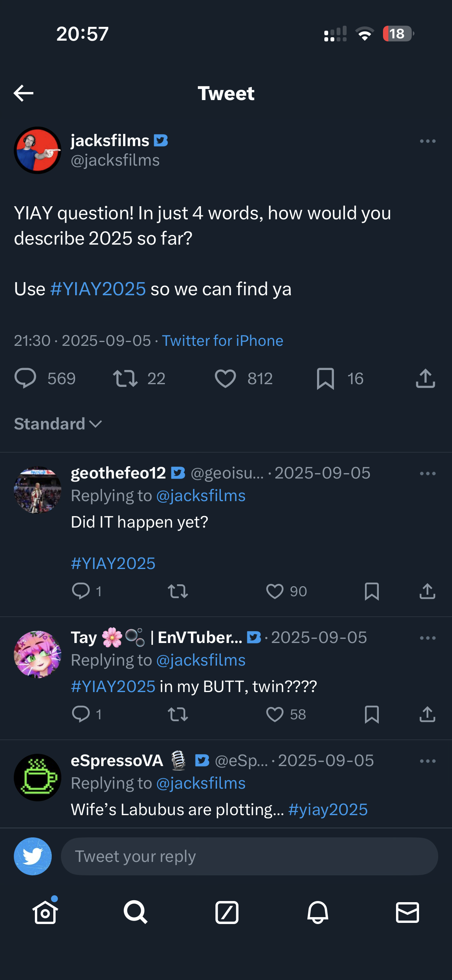Open the Twitter for iPhone link
Screen dimensions: 452x980
click(x=222, y=340)
